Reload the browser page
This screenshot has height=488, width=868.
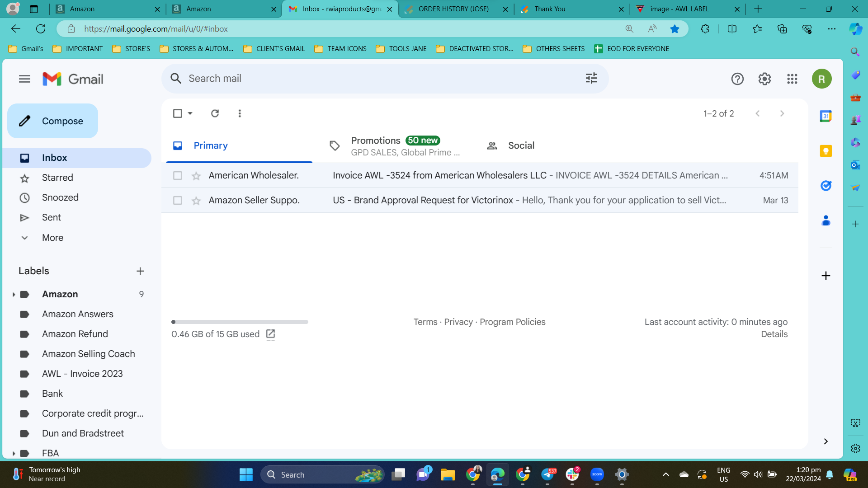point(41,29)
